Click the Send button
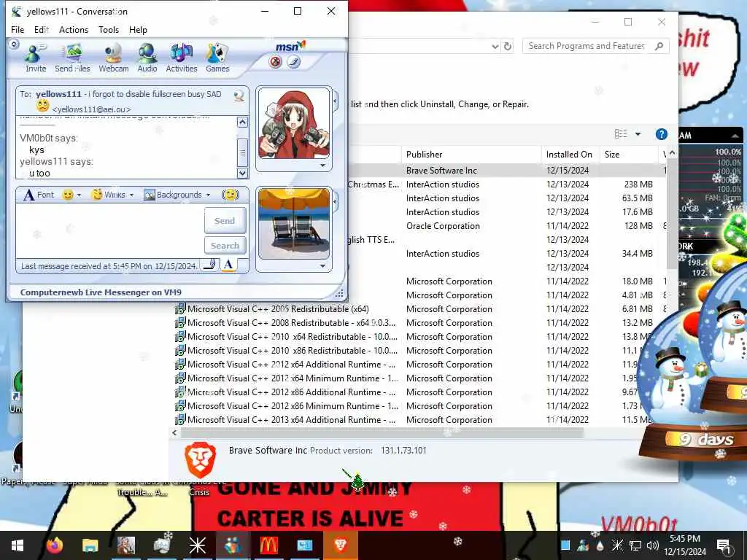 pyautogui.click(x=225, y=220)
